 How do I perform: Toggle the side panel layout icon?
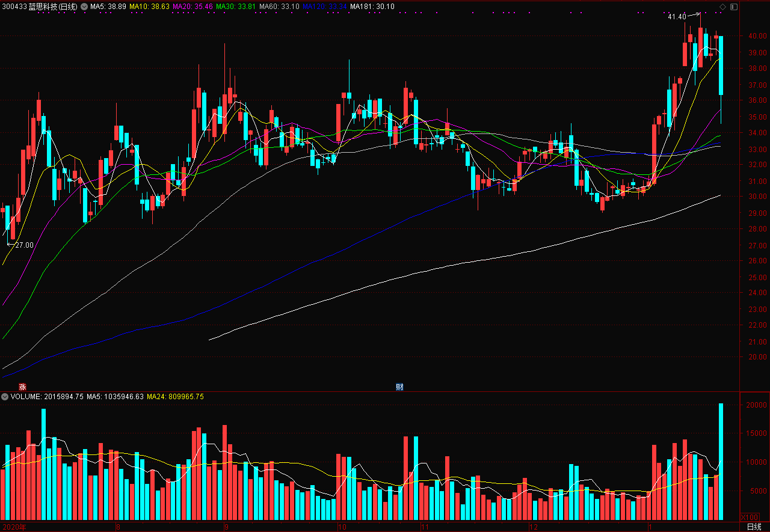click(x=733, y=7)
